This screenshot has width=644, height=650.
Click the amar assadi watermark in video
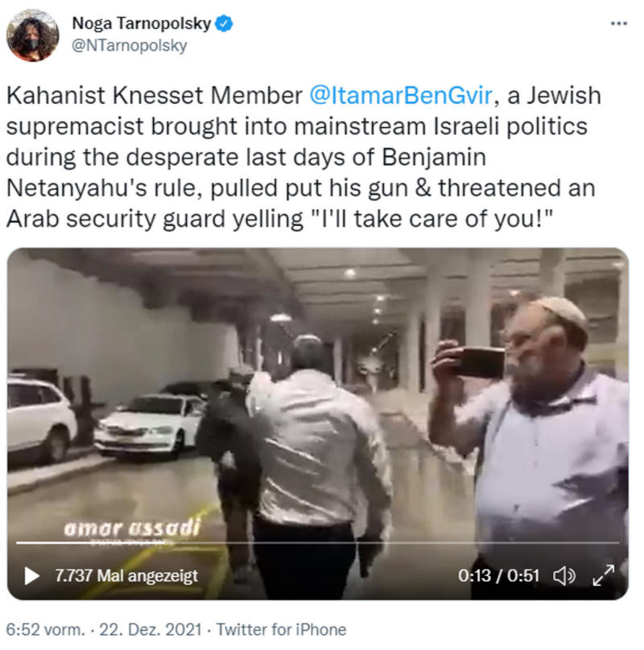pyautogui.click(x=132, y=529)
